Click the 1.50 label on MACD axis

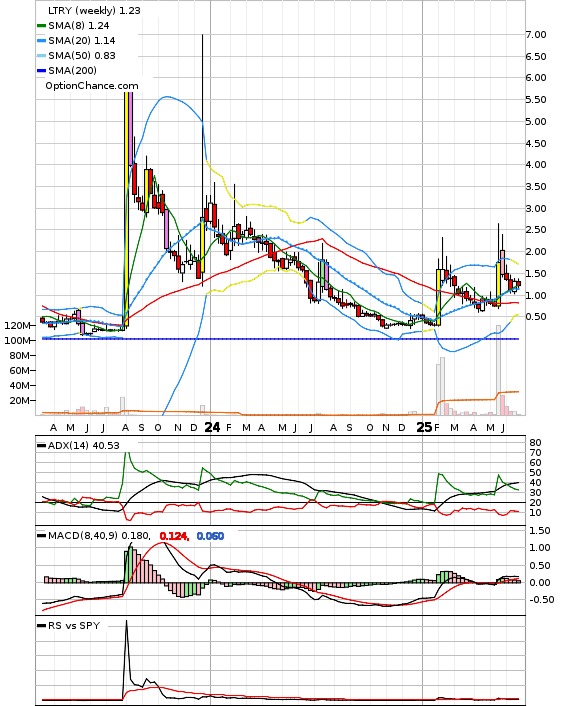pyautogui.click(x=539, y=531)
